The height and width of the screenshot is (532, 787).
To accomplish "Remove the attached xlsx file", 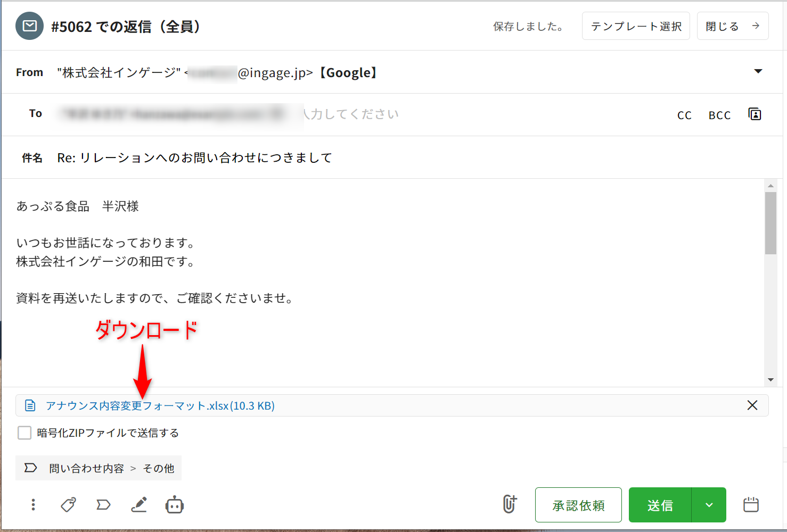I will [x=752, y=405].
